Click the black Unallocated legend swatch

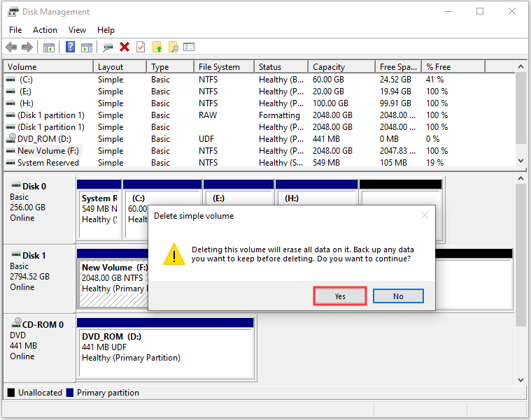[11, 393]
